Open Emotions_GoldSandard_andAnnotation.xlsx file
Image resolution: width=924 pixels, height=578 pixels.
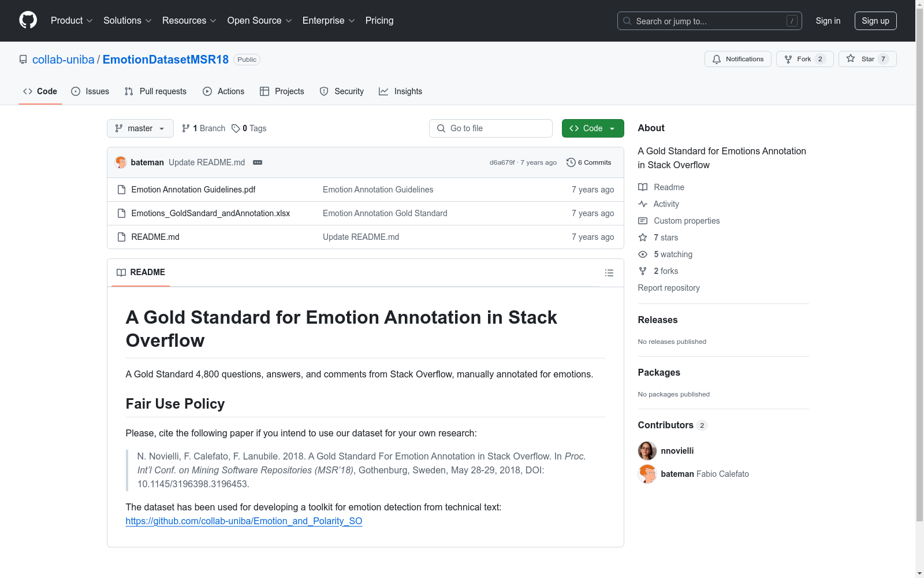pos(211,213)
